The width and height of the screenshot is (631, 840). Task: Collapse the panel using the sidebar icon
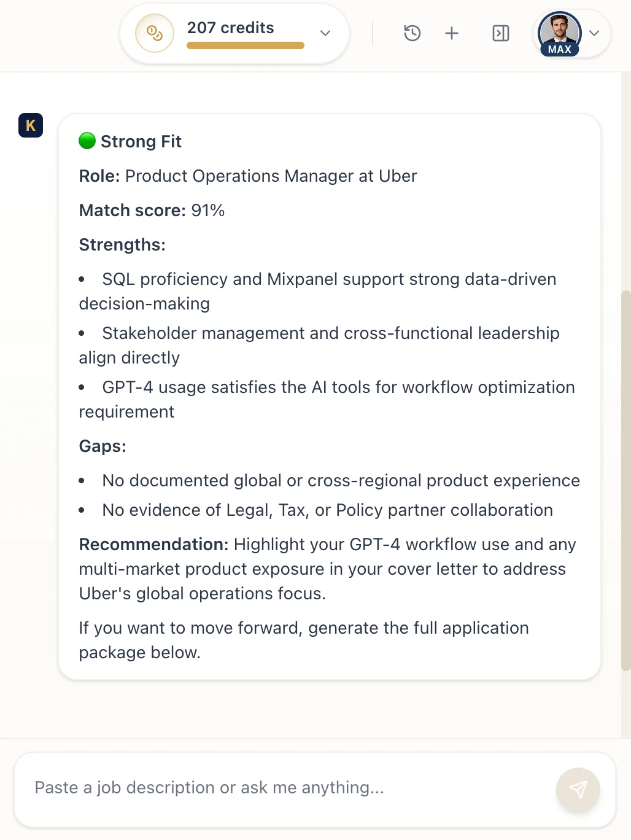click(500, 33)
